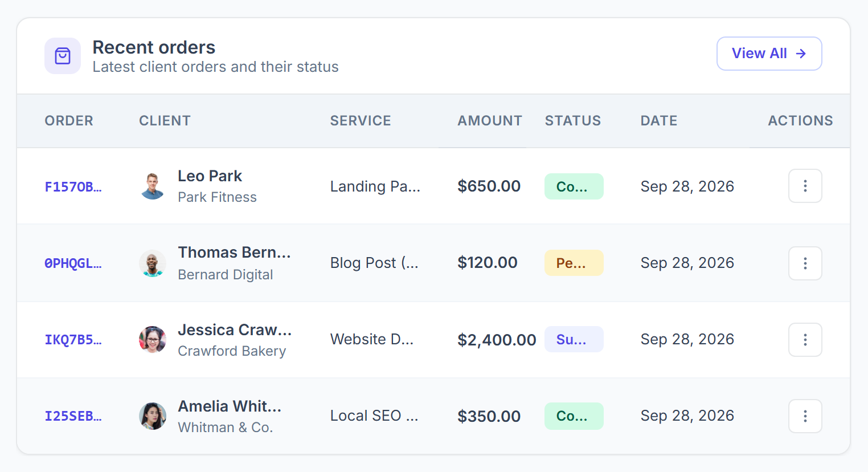Open order ID IKQ7B5…
The height and width of the screenshot is (472, 868).
tap(73, 340)
